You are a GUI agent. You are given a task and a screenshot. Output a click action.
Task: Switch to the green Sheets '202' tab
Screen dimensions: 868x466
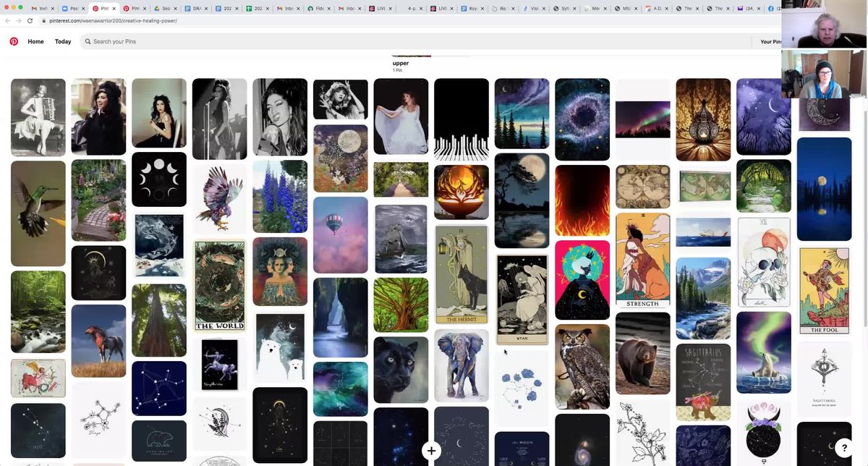pos(258,9)
